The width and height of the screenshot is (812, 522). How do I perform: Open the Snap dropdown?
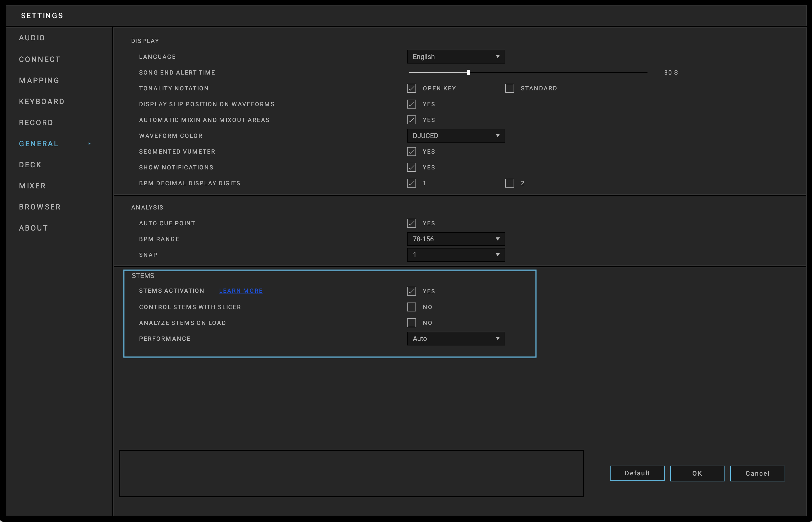[456, 255]
